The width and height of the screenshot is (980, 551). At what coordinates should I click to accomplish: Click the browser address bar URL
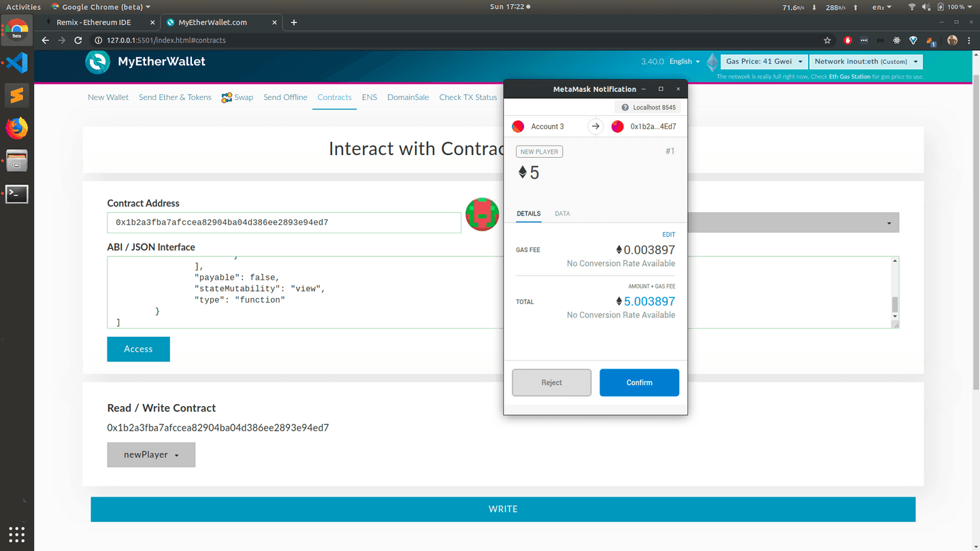point(166,40)
